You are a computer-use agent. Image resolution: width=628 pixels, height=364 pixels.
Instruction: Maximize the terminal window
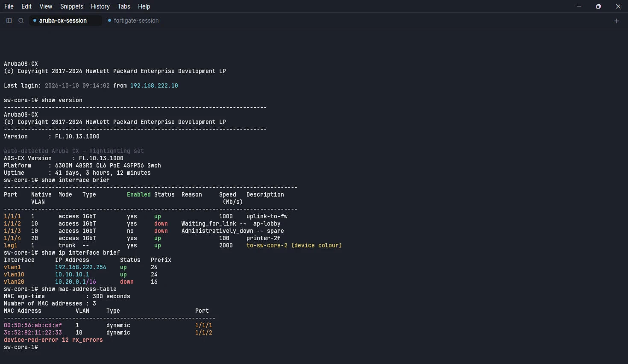pos(599,6)
